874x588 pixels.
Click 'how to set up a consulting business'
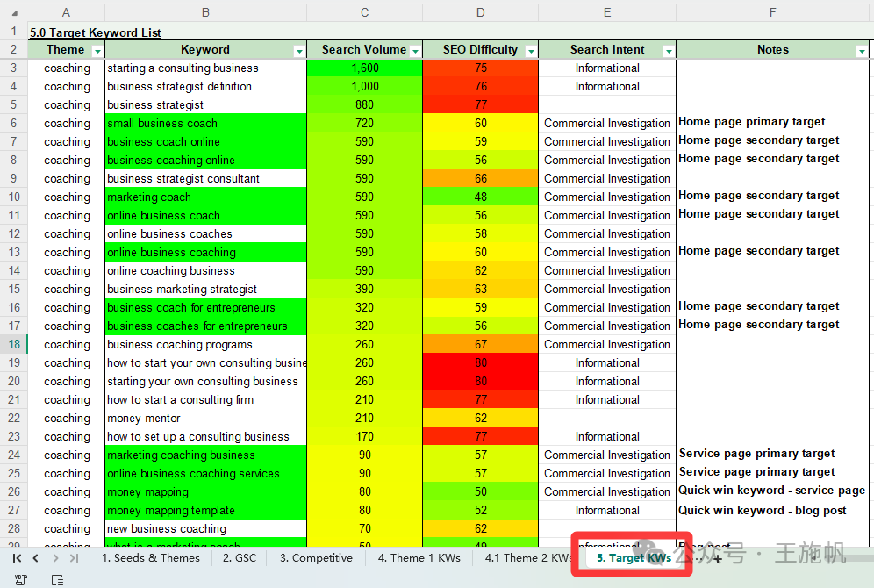click(205, 436)
